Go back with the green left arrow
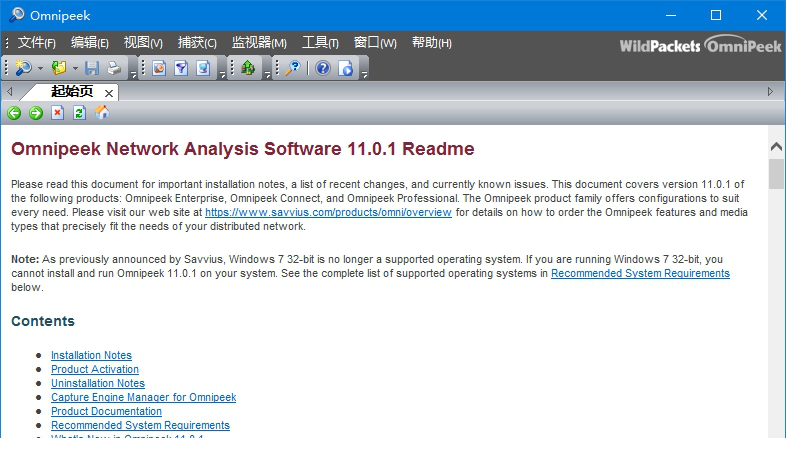The height and width of the screenshot is (455, 786). pyautogui.click(x=14, y=113)
